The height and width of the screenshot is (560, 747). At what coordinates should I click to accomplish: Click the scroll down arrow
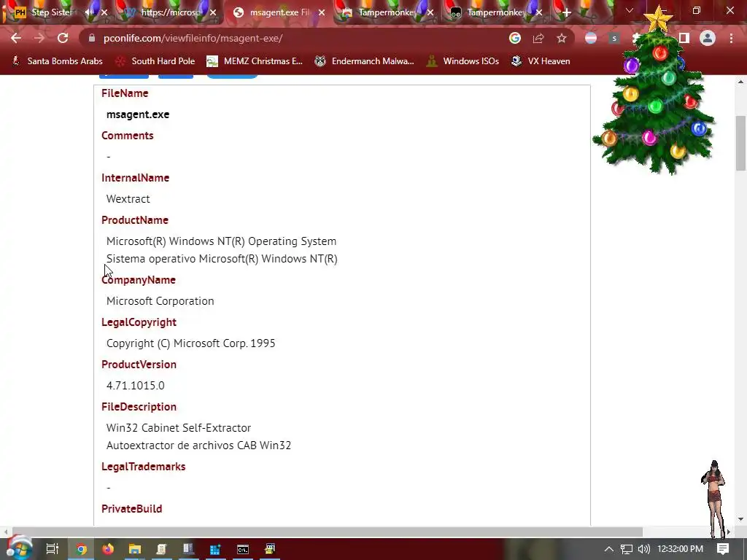pos(741,519)
